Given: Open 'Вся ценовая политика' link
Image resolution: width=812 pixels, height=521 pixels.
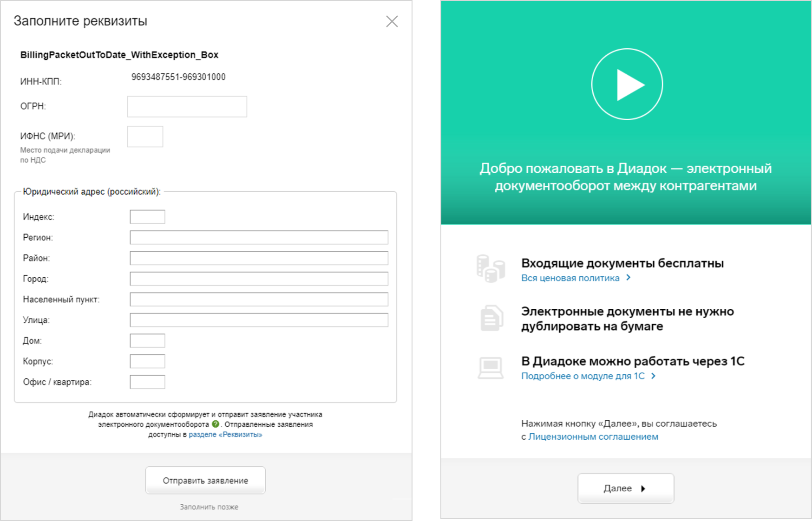Looking at the screenshot, I should (x=570, y=278).
